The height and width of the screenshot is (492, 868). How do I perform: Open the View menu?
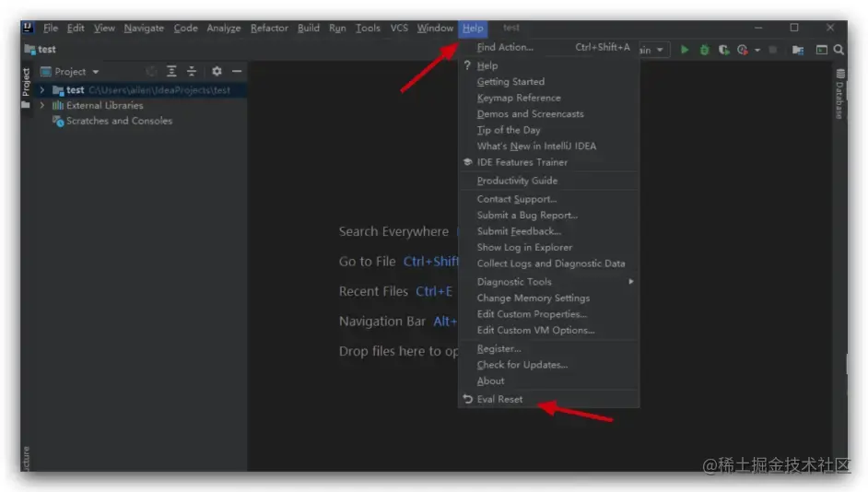point(104,28)
